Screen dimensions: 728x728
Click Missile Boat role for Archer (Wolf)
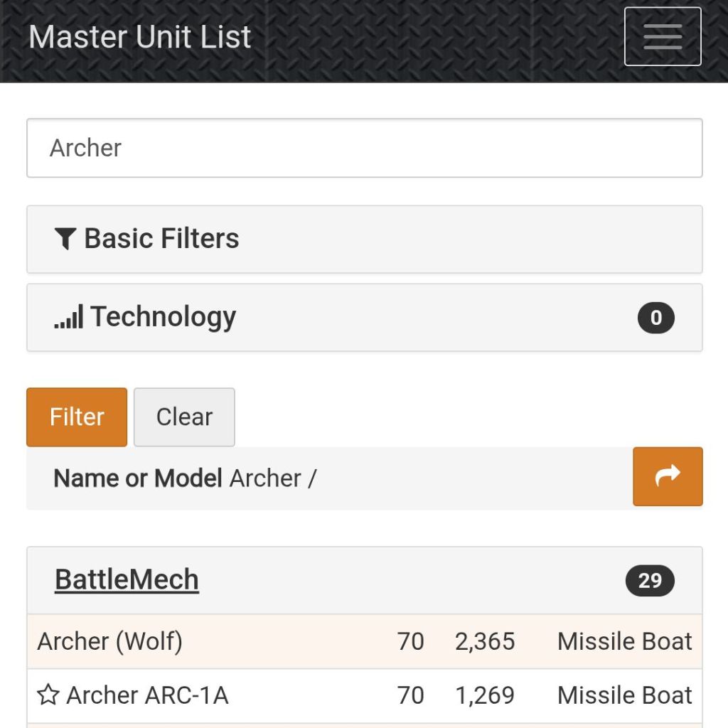point(624,641)
